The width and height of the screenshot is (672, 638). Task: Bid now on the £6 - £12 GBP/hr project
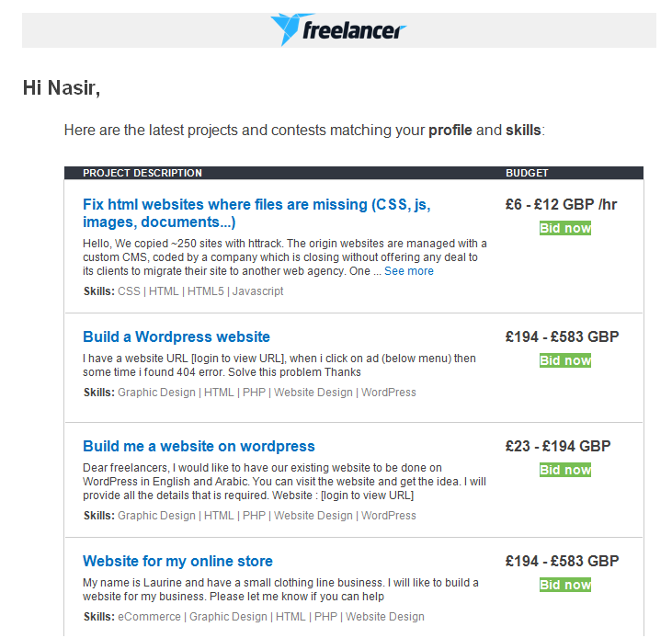pyautogui.click(x=565, y=228)
